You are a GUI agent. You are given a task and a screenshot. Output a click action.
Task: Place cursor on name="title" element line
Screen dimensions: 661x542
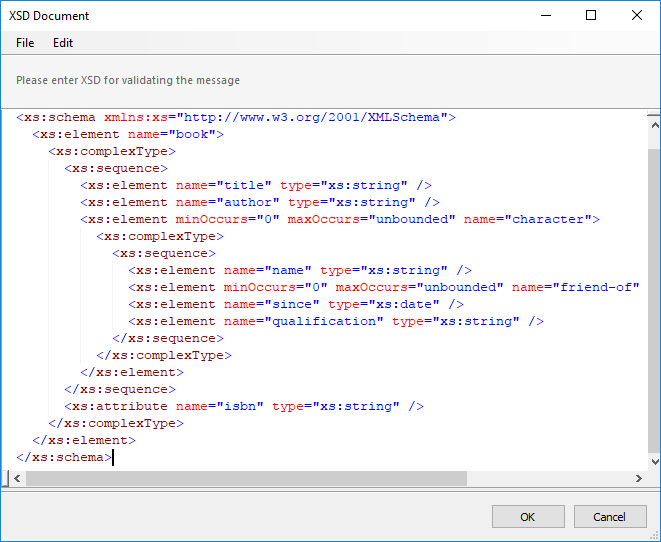point(256,185)
